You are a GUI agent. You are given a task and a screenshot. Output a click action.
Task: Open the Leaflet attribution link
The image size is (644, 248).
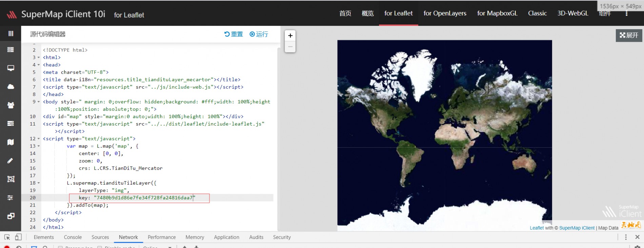537,228
